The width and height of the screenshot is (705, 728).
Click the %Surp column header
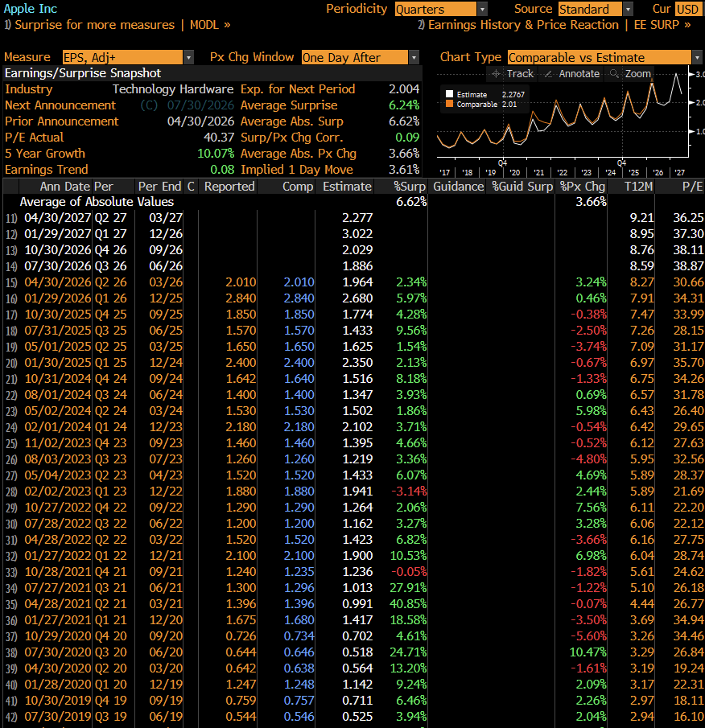410,187
